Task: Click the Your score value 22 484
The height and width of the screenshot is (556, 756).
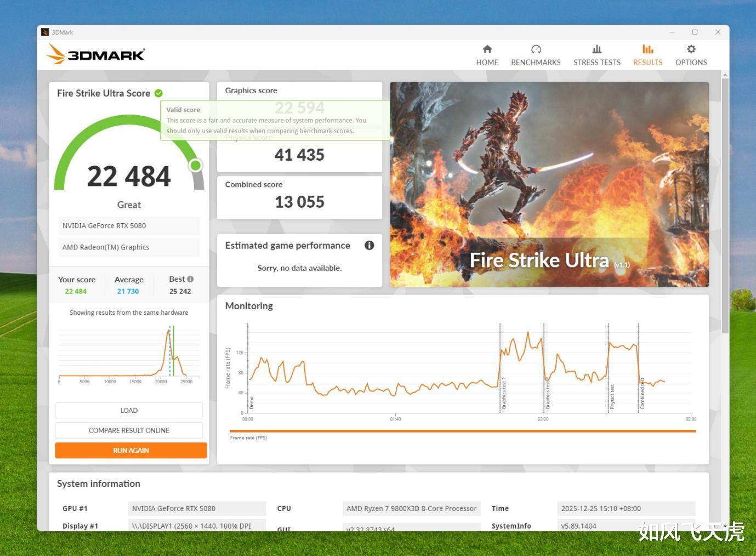Action: [x=76, y=291]
